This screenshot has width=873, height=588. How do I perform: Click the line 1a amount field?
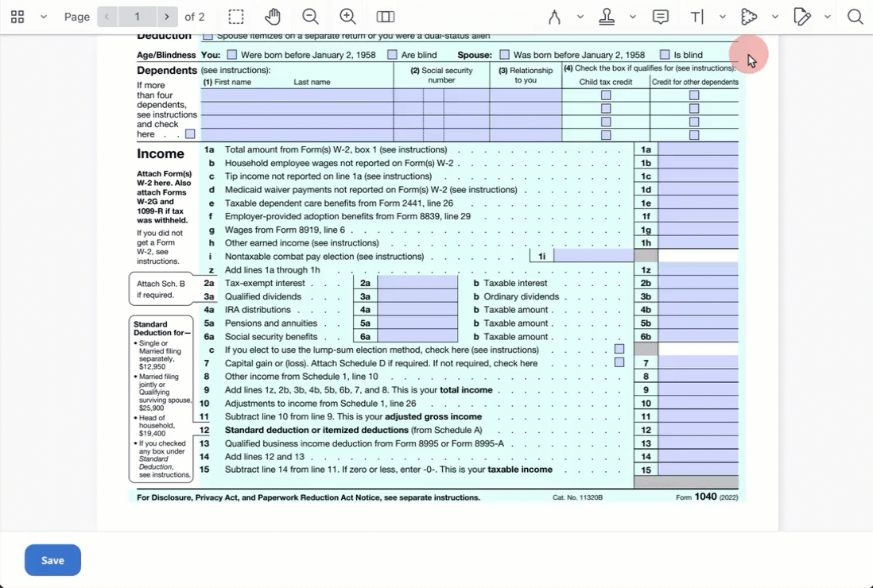(697, 149)
